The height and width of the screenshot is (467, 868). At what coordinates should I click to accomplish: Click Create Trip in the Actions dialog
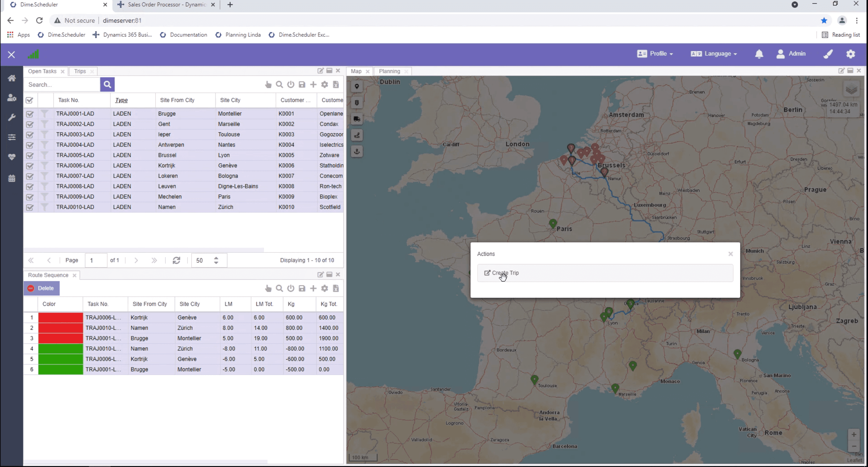(505, 273)
